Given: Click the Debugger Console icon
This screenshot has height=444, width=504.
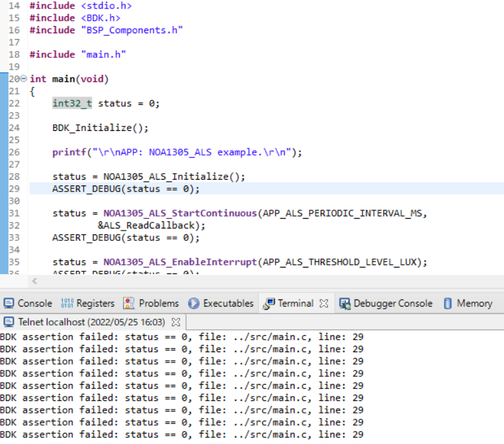Looking at the screenshot, I should point(345,304).
